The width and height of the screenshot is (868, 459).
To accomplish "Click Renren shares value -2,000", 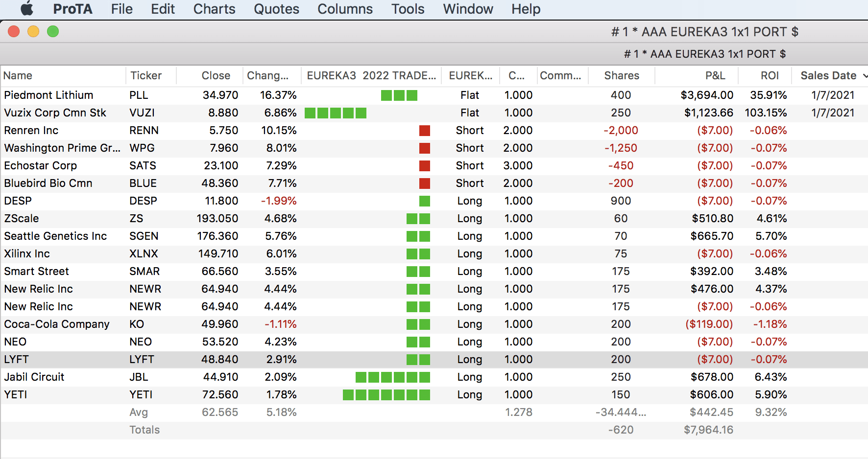I will pos(621,130).
